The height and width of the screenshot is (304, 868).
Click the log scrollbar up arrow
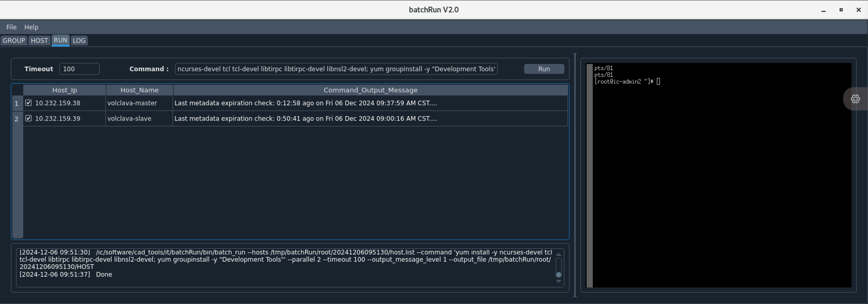558,254
